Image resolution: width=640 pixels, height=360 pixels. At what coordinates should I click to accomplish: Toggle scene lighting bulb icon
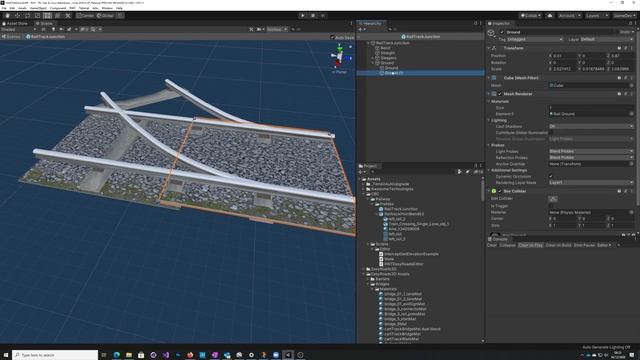53,29
